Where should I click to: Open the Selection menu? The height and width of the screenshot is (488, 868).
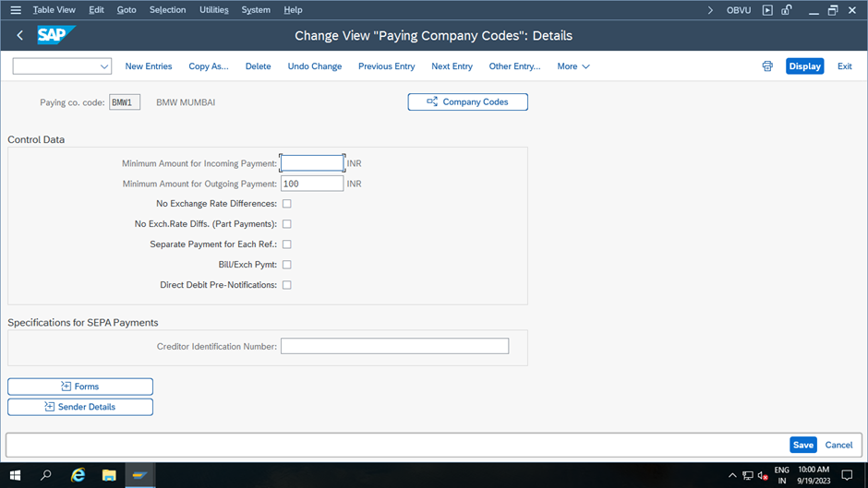(x=168, y=10)
